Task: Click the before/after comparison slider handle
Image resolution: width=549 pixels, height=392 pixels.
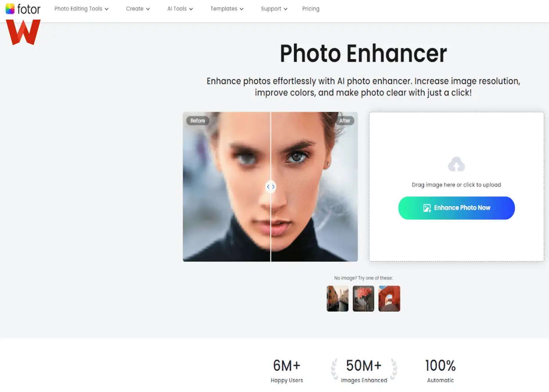Action: pos(271,187)
